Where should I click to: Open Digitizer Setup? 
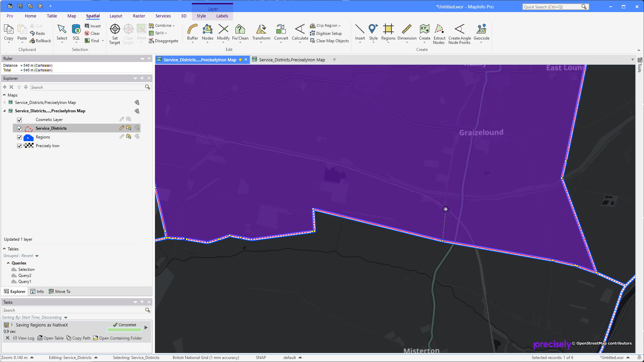pyautogui.click(x=326, y=34)
